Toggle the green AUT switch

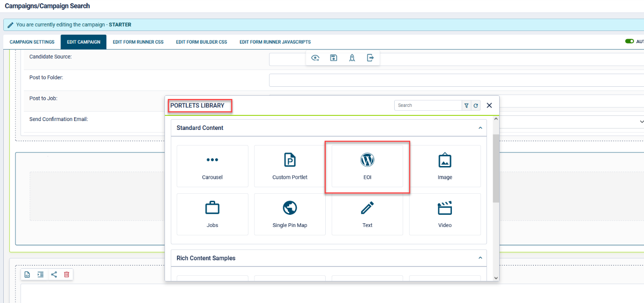[629, 41]
